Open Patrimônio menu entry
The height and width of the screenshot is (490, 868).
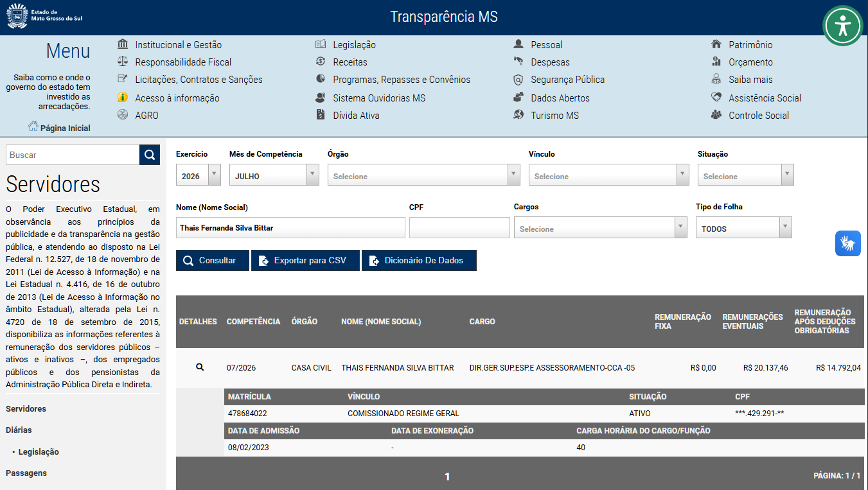(750, 45)
